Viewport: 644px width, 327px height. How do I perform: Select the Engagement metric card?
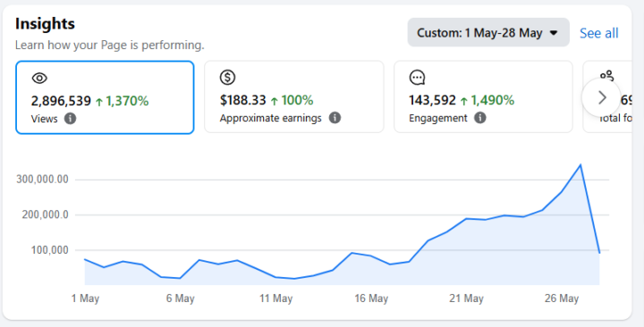[x=483, y=96]
